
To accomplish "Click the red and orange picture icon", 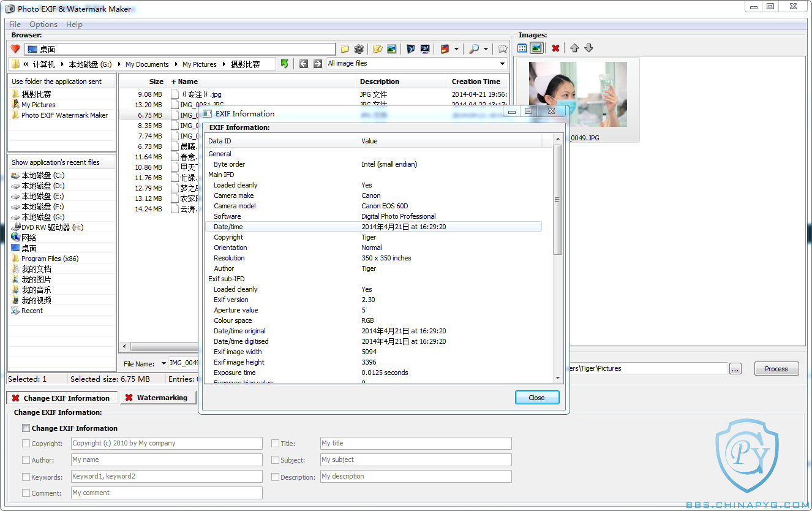I will [x=445, y=49].
